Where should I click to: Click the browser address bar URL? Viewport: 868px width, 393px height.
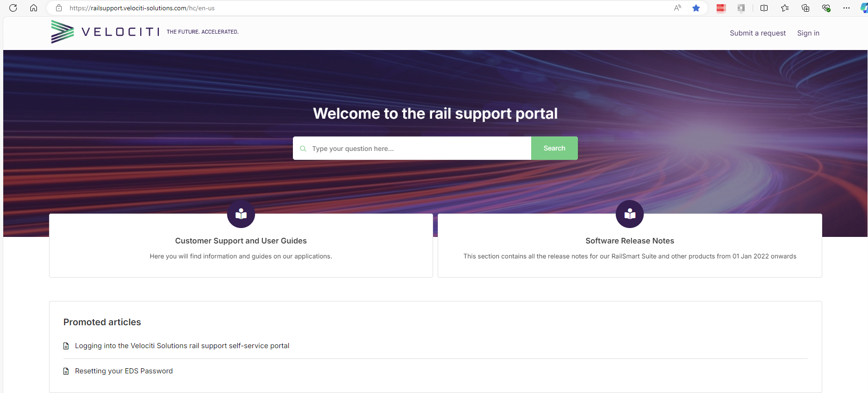pos(142,8)
